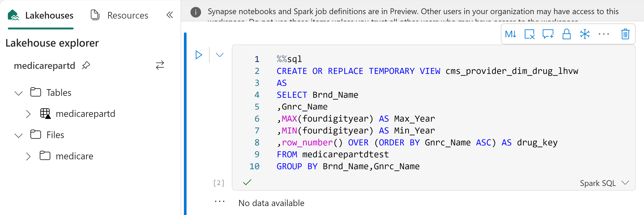Clear cell output icon in toolbar

point(529,34)
